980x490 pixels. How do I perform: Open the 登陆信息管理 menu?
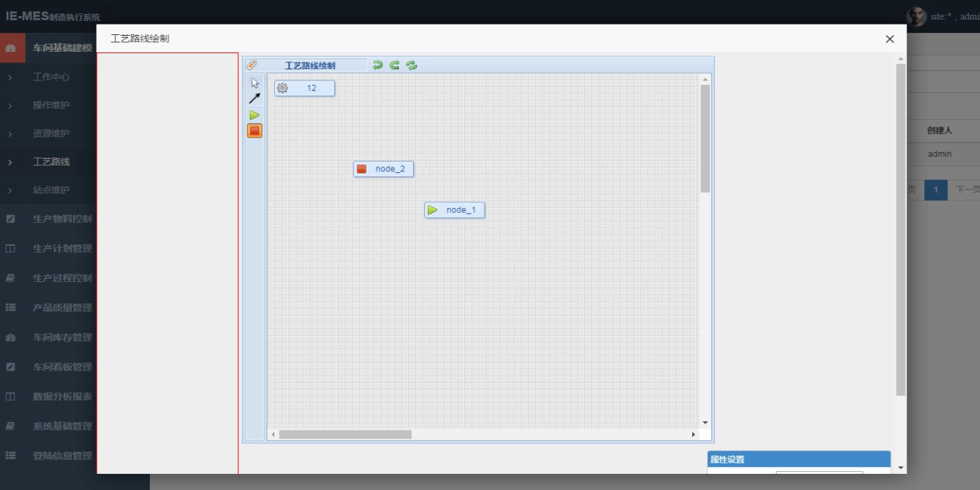pyautogui.click(x=62, y=456)
